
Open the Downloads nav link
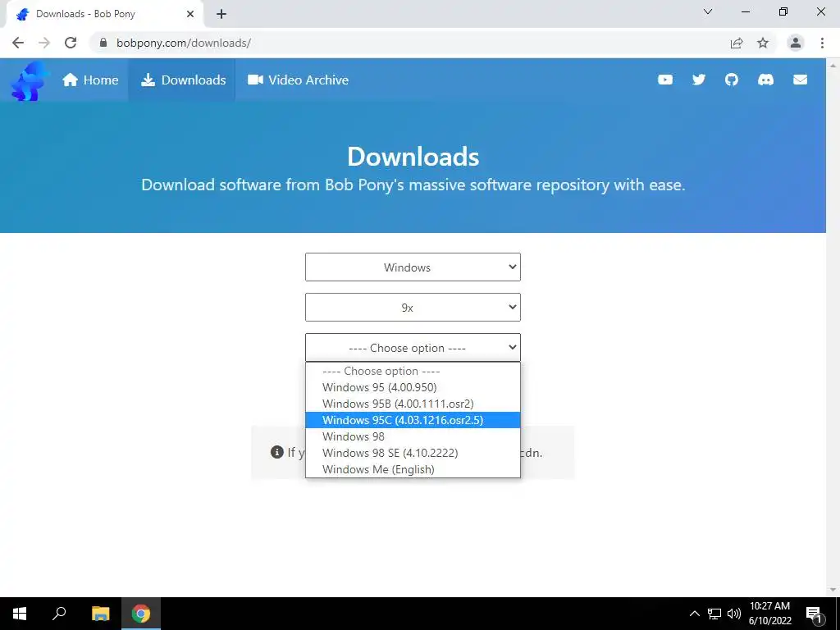[183, 80]
